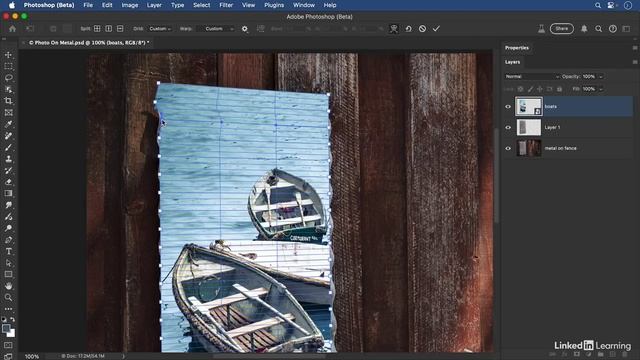This screenshot has height=360, width=640.
Task: Cancel the transform with the circle-slash icon
Action: click(422, 29)
